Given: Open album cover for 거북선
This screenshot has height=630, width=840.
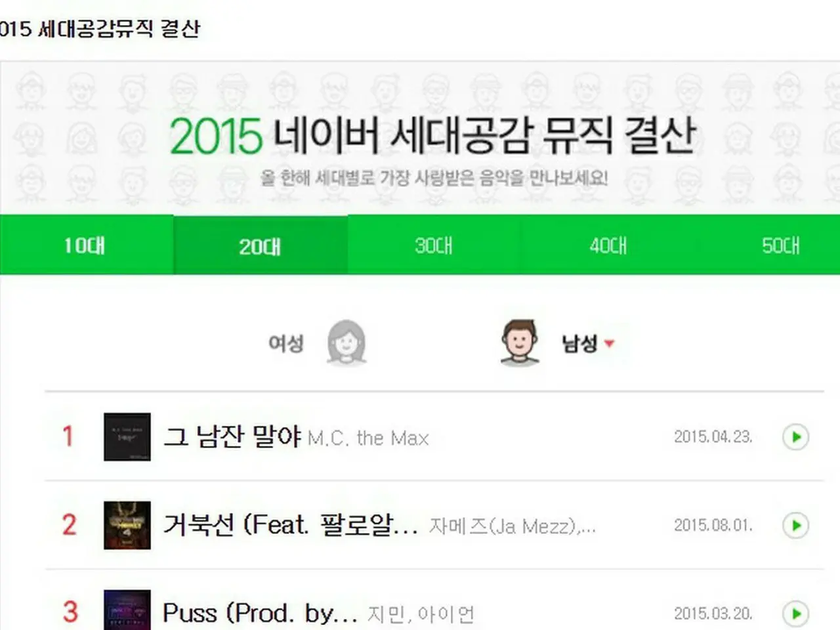Looking at the screenshot, I should pyautogui.click(x=127, y=525).
